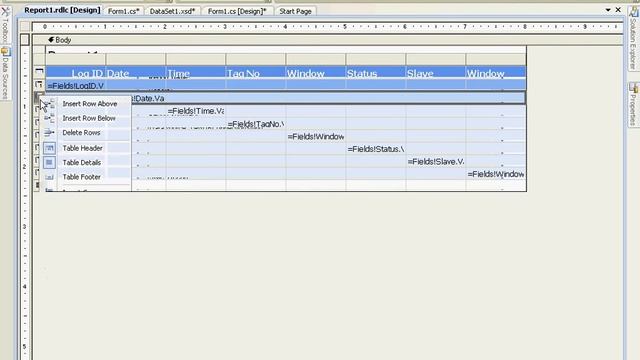
Task: Select column handle above Status
Action: coord(376,59)
